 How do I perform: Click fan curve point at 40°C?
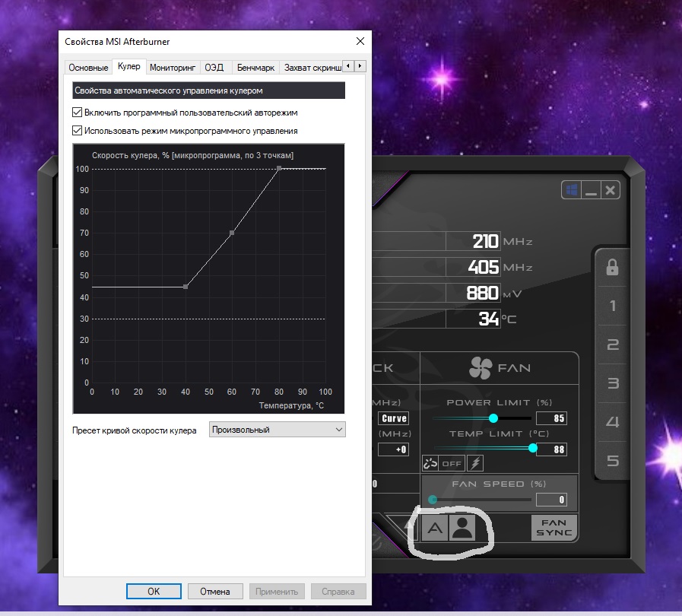pyautogui.click(x=186, y=287)
